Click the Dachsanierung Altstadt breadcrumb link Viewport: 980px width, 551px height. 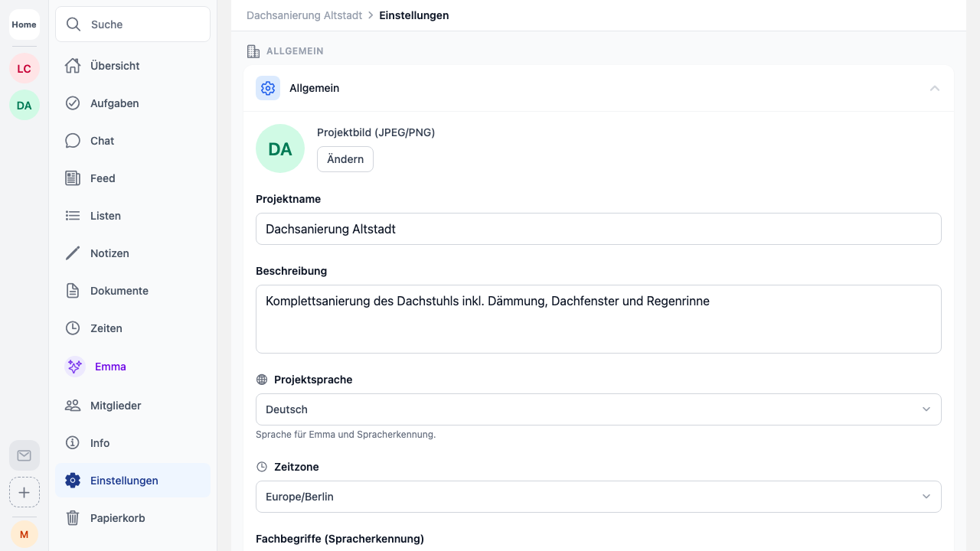304,15
